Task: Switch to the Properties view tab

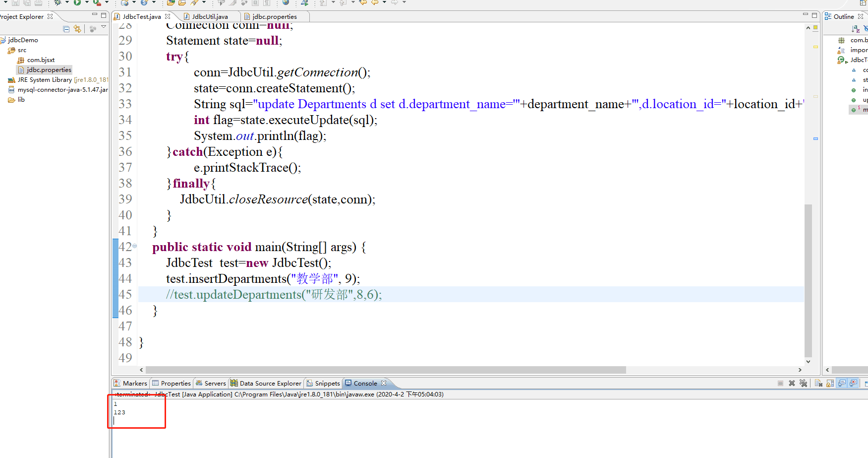Action: tap(172, 383)
